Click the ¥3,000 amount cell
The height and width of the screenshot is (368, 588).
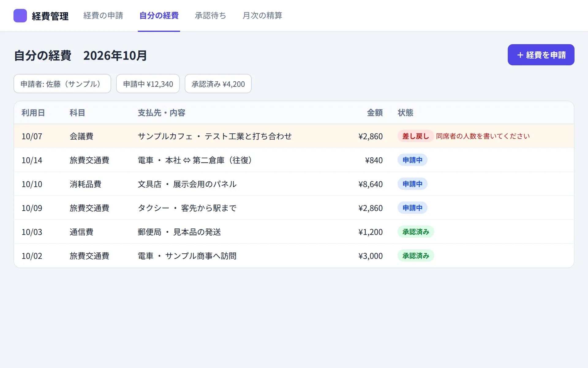[371, 256]
